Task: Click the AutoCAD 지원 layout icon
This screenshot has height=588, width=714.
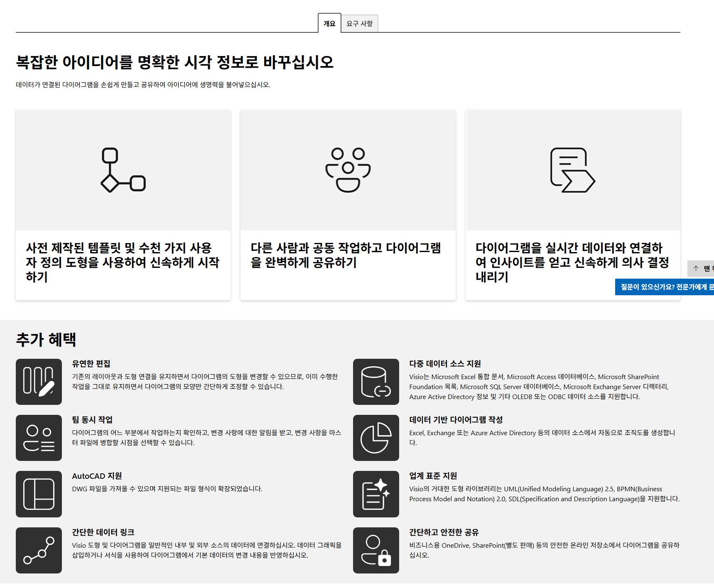Action: [x=39, y=494]
